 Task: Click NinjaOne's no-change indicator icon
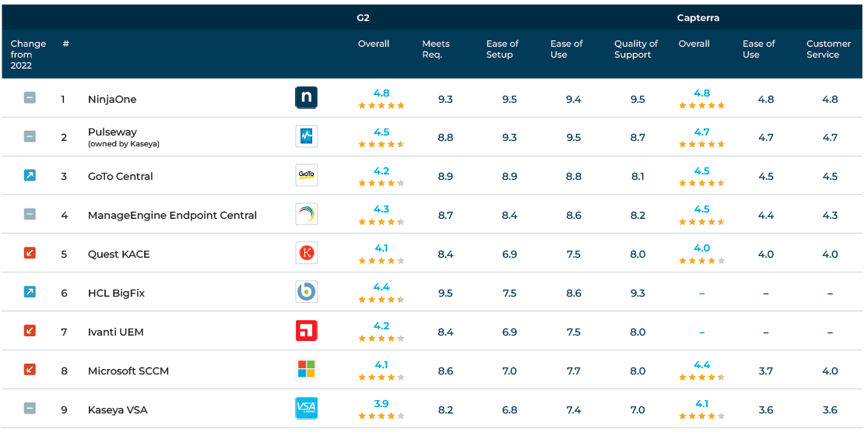coord(30,98)
